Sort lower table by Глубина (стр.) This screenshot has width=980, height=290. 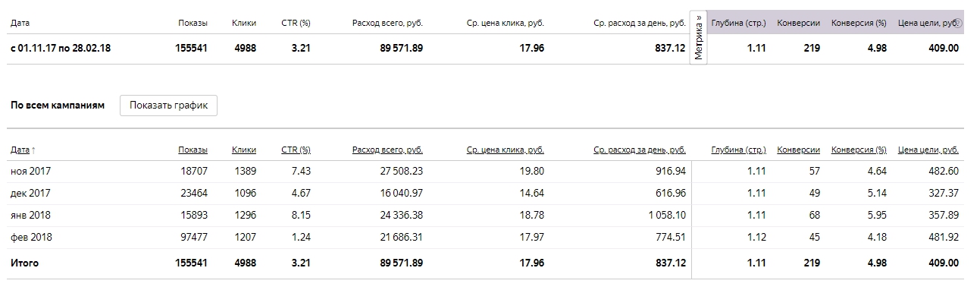pyautogui.click(x=739, y=150)
